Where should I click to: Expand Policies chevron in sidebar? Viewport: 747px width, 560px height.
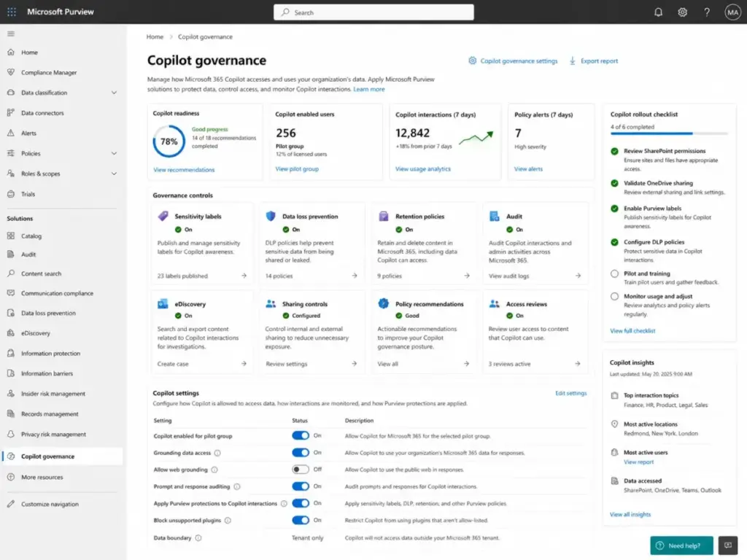(x=114, y=153)
